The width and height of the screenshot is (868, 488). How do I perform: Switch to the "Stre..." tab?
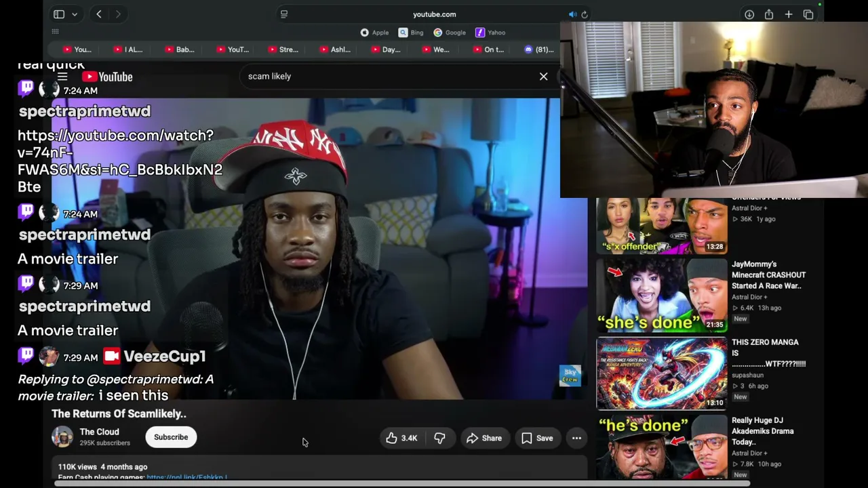click(x=283, y=49)
